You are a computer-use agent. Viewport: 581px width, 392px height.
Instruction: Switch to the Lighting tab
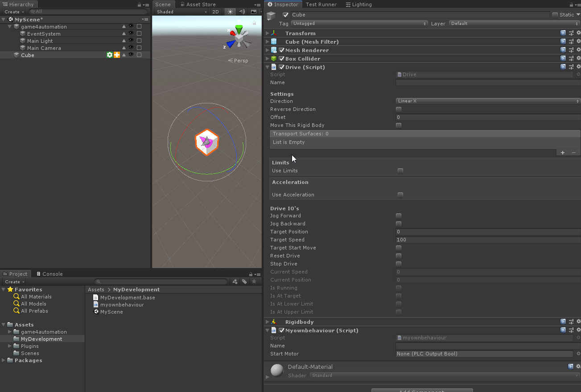point(358,4)
